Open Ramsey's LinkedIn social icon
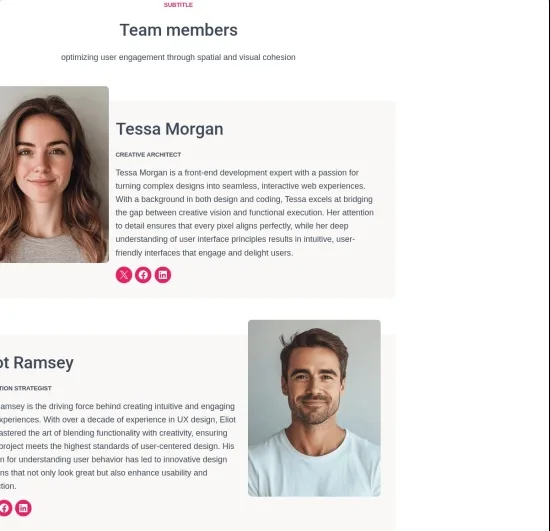The width and height of the screenshot is (550, 531). coord(23,508)
